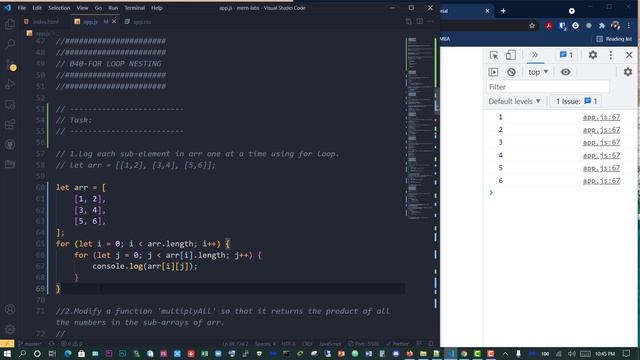Split the VS Code editor right

pyautogui.click(x=420, y=21)
